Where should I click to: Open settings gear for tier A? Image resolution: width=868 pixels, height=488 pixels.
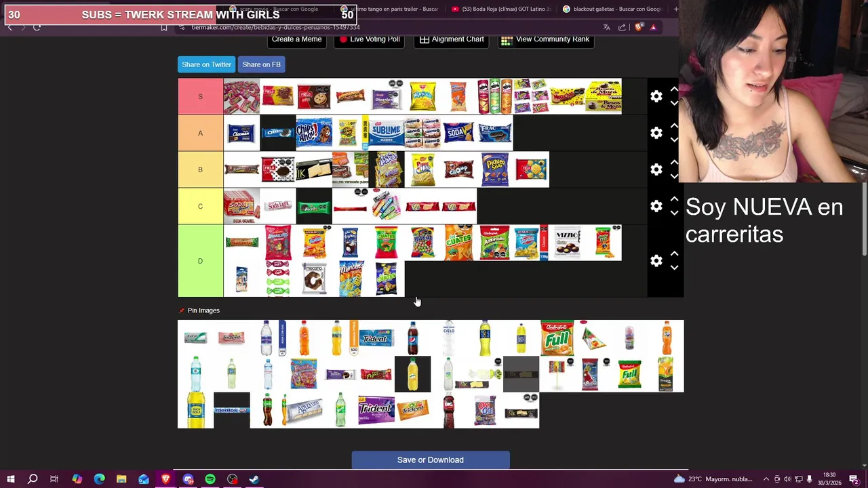point(656,133)
